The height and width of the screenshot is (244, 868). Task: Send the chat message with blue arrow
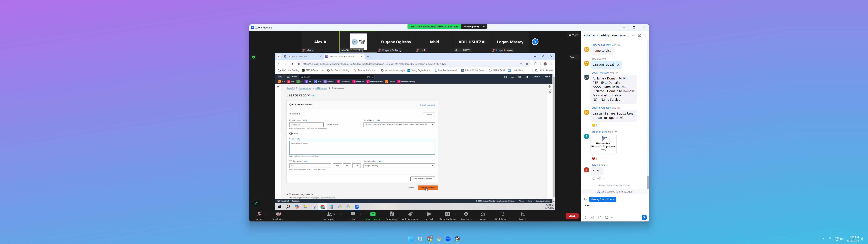coord(644,218)
